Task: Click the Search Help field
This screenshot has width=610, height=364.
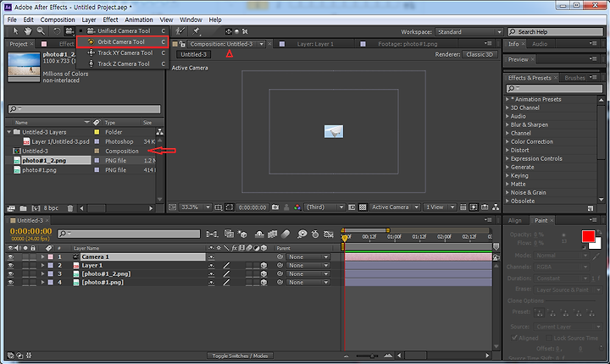Action: pyautogui.click(x=556, y=32)
